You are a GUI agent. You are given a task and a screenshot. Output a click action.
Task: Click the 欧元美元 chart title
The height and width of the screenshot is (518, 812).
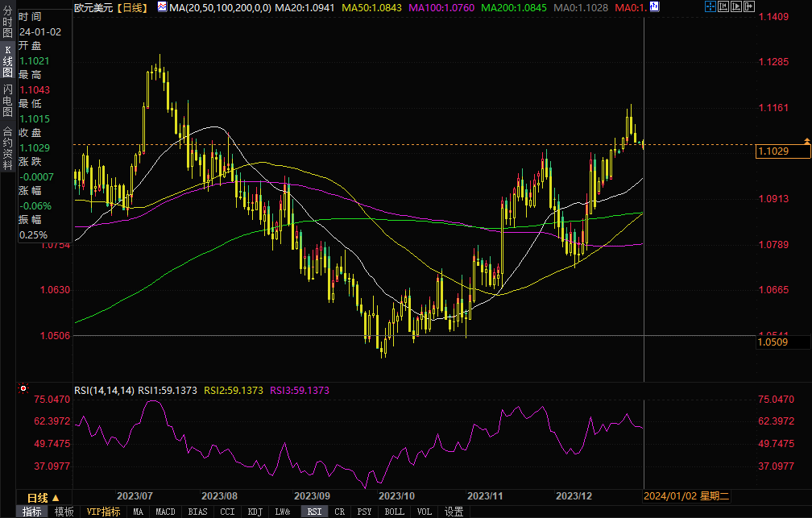pos(93,7)
